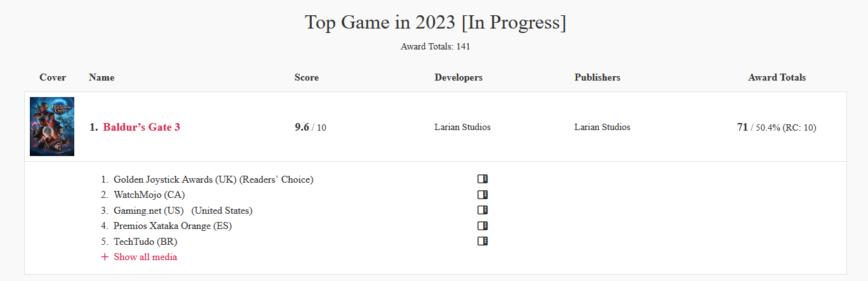868x281 pixels.
Task: Expand the Show all media list
Action: point(139,257)
